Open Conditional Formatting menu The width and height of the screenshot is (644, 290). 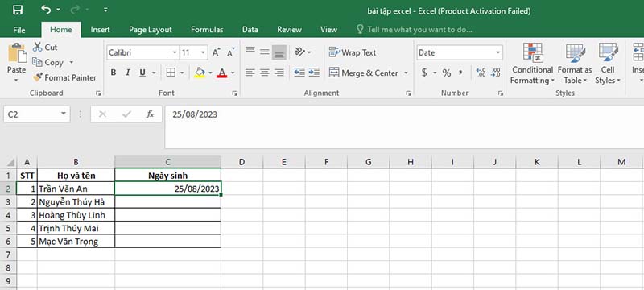[x=532, y=64]
